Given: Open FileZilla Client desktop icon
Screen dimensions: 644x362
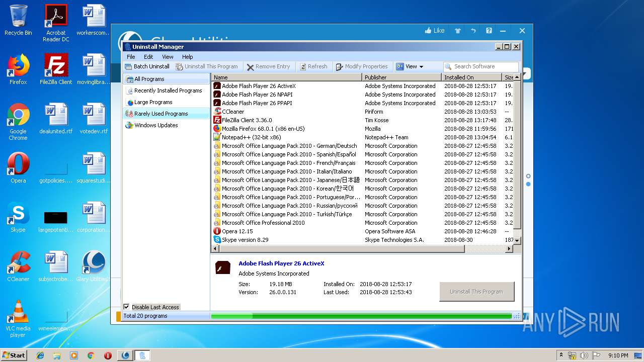Looking at the screenshot, I should click(56, 69).
